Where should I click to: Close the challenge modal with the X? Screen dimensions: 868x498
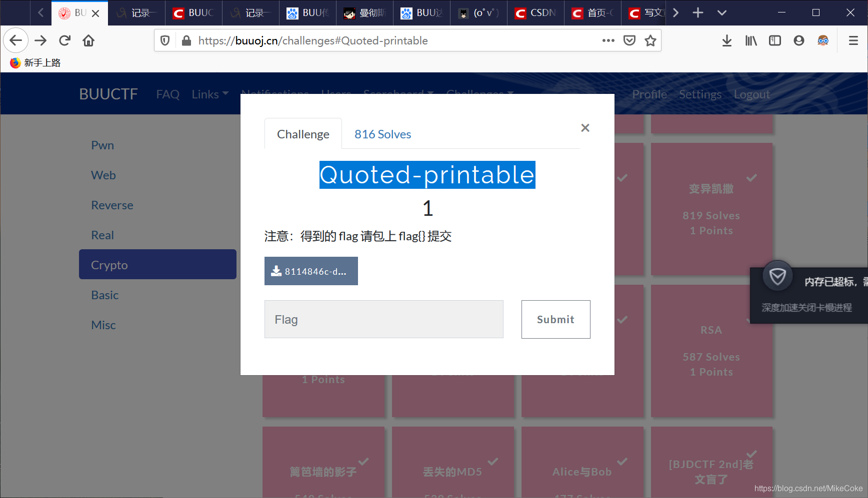click(x=585, y=128)
